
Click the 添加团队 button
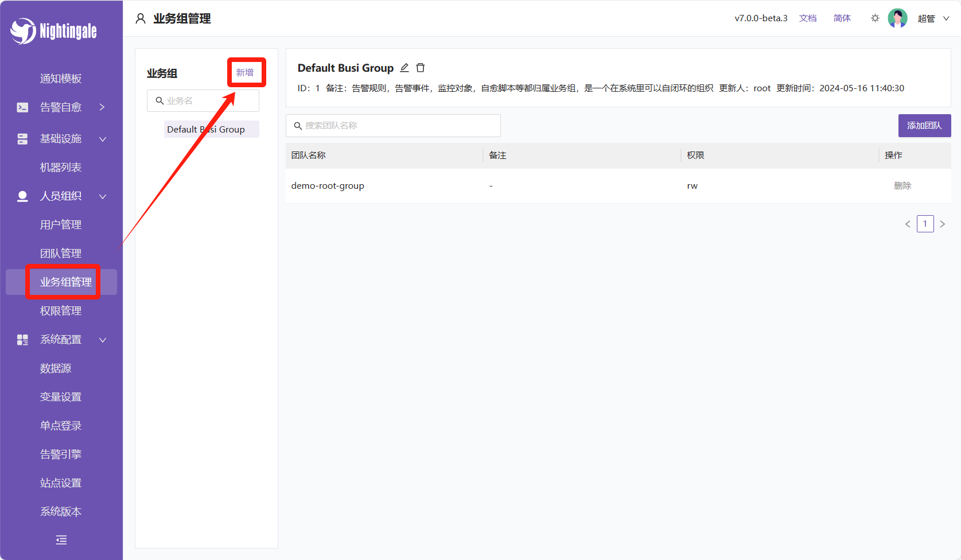click(x=924, y=126)
